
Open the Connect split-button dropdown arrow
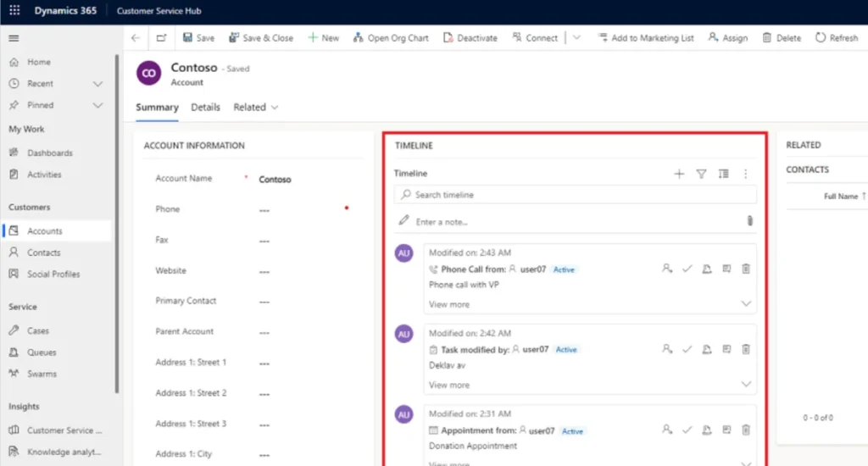pos(576,37)
